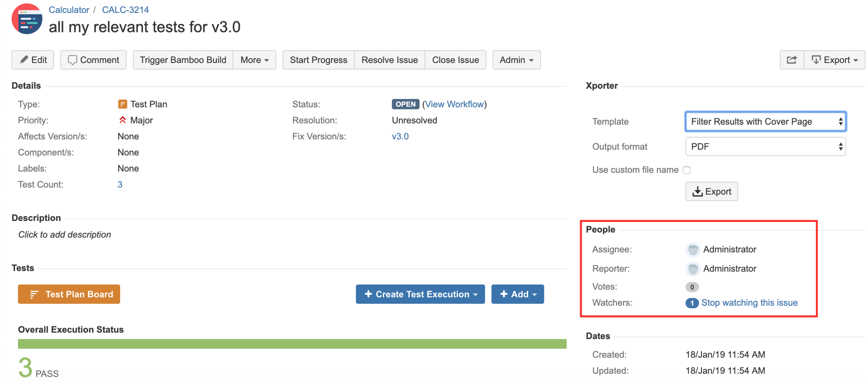868x381 pixels.
Task: Click the Affects Version/s None value
Action: pos(128,136)
